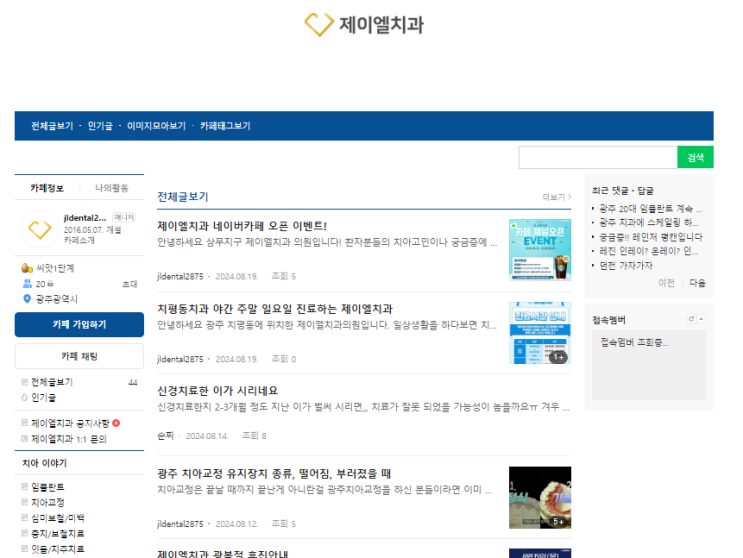Image resolution: width=743 pixels, height=558 pixels.
Task: Open the retainer photo thumbnail with 5+
Action: point(540,497)
